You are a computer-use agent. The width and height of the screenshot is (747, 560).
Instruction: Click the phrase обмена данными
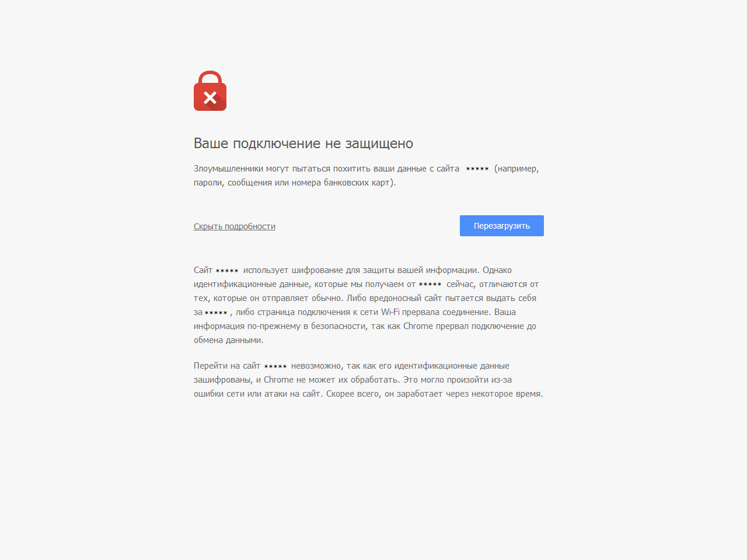pos(228,340)
